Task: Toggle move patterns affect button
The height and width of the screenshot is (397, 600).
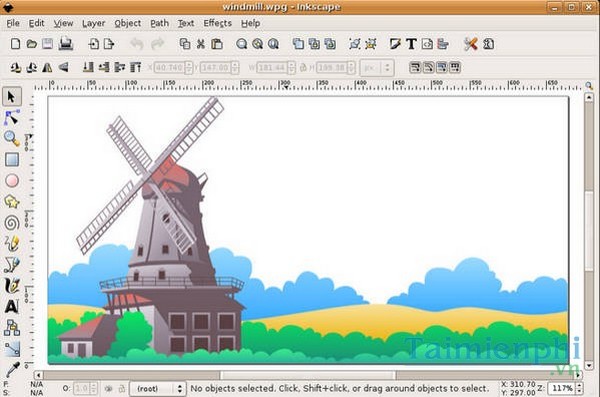Action: [455, 68]
